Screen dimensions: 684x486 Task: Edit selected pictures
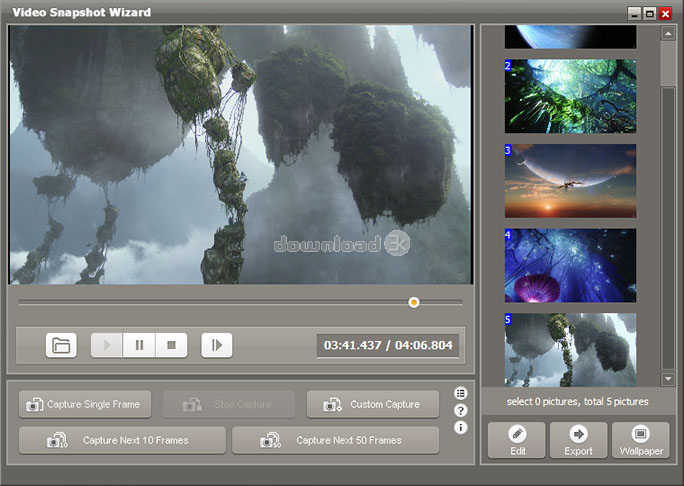pyautogui.click(x=517, y=440)
